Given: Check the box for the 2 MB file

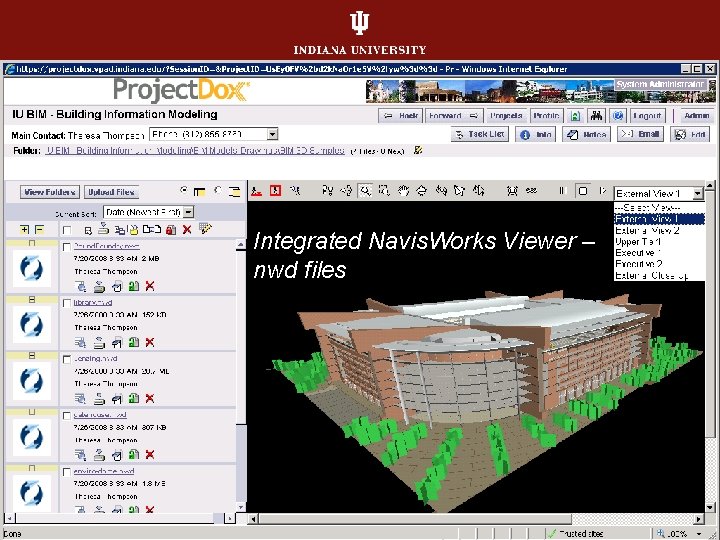Looking at the screenshot, I should [67, 247].
